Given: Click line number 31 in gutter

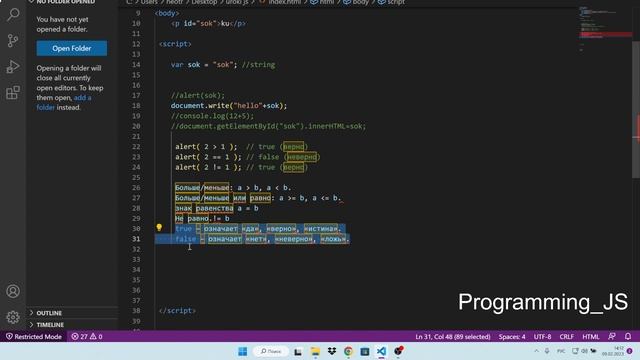Looking at the screenshot, I should [136, 239].
